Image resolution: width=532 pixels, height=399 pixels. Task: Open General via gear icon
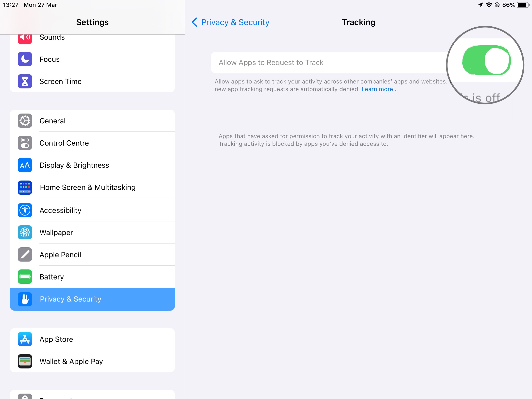point(25,121)
